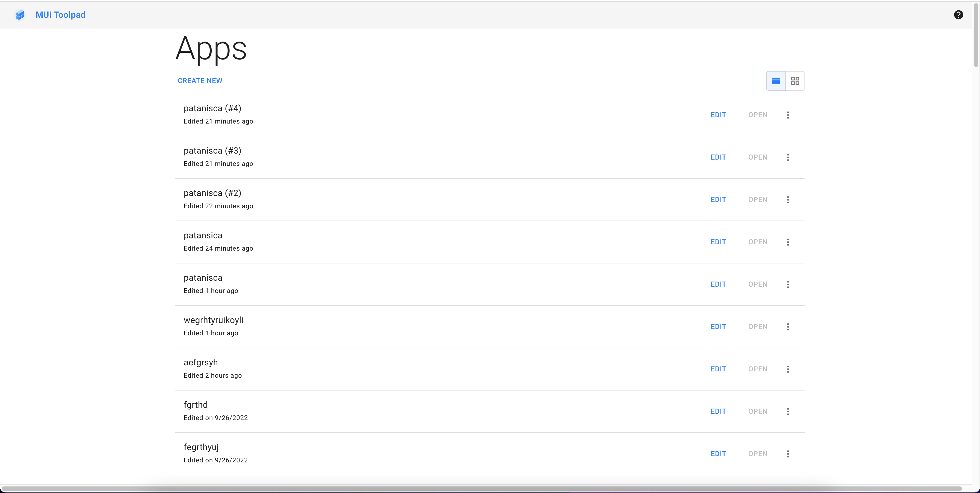Click CREATE NEW to make a new app
This screenshot has height=493, width=980.
[200, 81]
